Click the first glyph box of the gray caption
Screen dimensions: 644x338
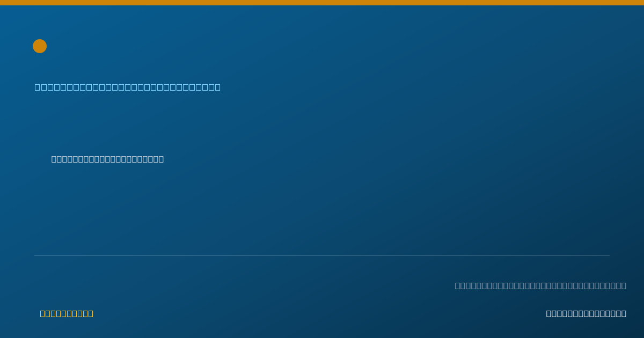pos(458,285)
